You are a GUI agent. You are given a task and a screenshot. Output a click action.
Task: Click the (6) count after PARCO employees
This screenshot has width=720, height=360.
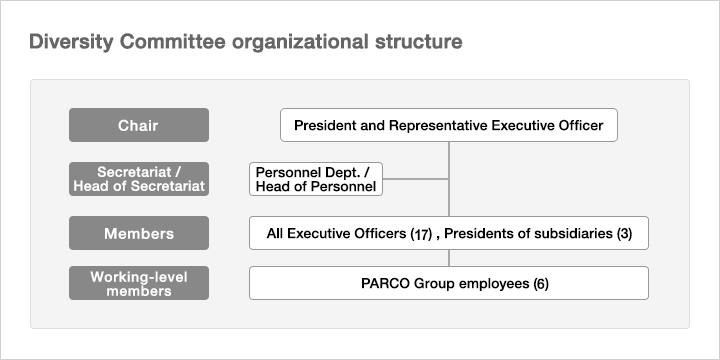click(541, 284)
